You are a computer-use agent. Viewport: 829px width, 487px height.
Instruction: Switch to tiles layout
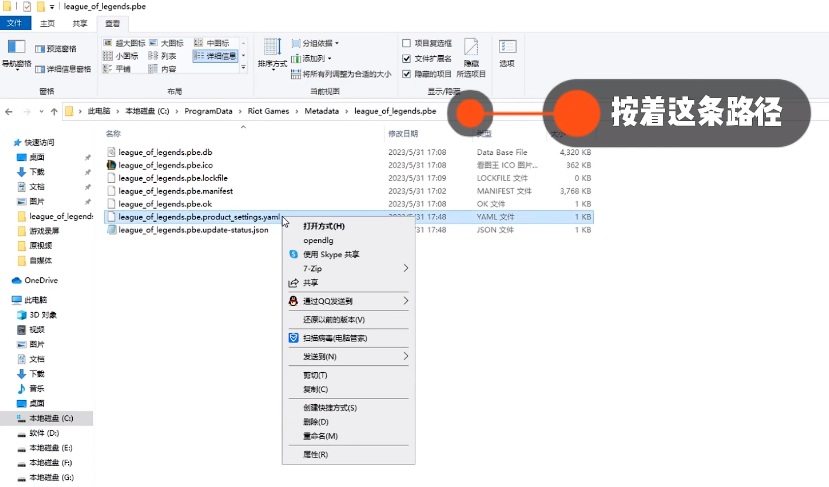point(117,69)
